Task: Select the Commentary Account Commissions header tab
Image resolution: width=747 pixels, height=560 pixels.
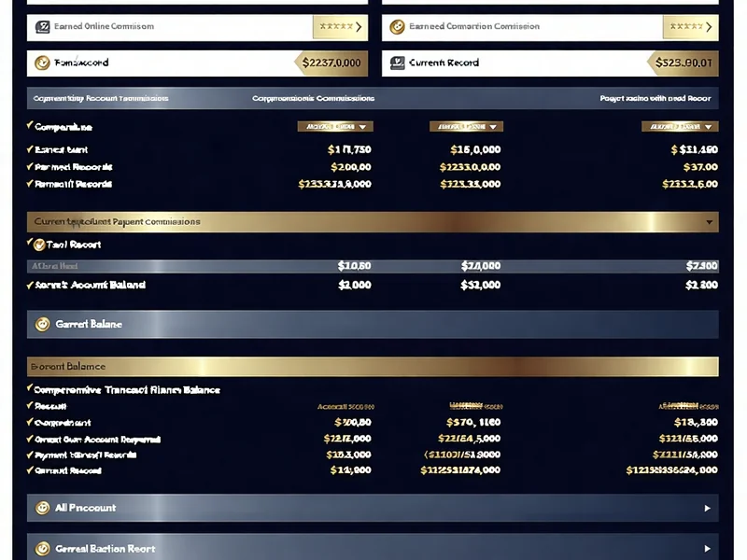Action: pos(101,98)
